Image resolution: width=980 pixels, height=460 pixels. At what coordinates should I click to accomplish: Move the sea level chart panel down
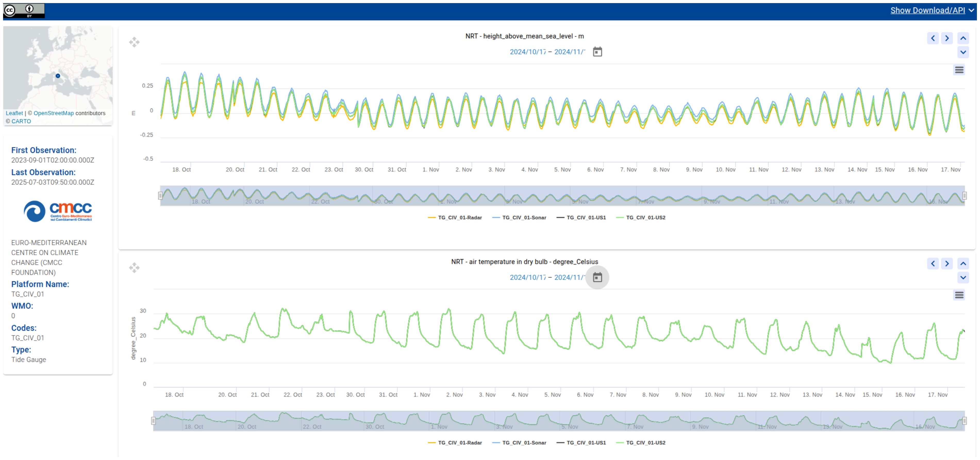pos(963,52)
